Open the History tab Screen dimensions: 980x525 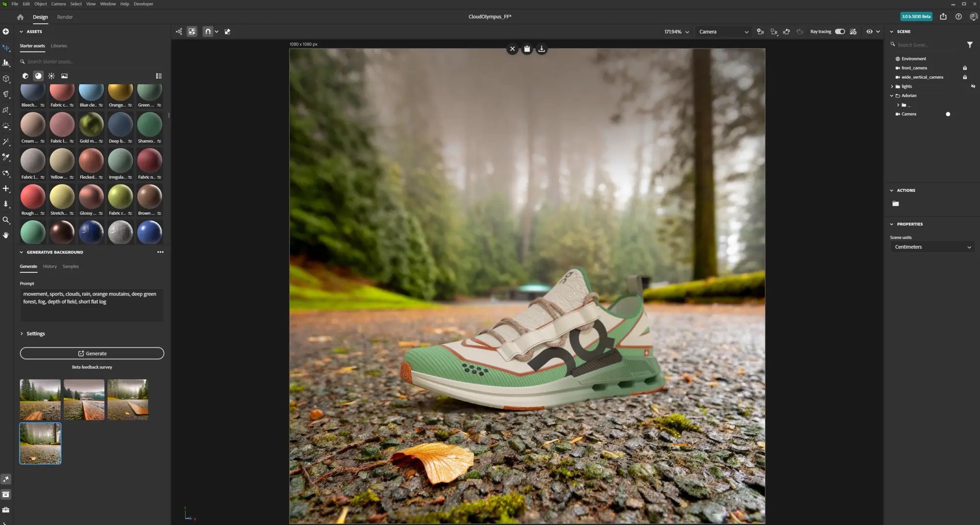49,266
